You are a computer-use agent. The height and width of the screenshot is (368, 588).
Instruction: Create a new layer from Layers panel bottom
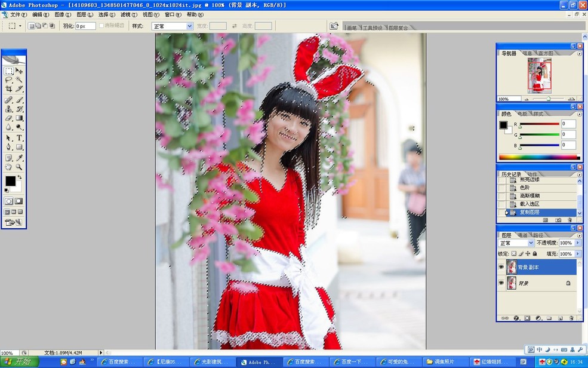tap(559, 318)
